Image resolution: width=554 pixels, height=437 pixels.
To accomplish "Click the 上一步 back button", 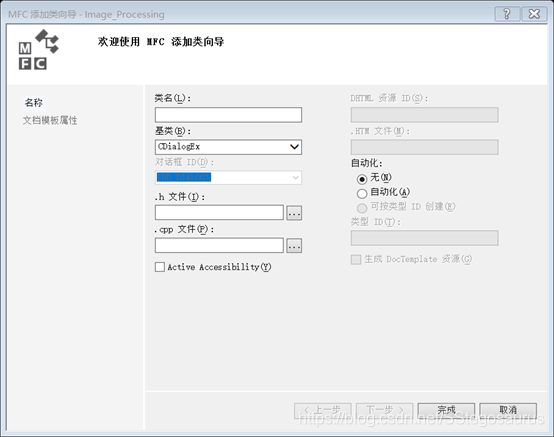I will click(x=323, y=411).
